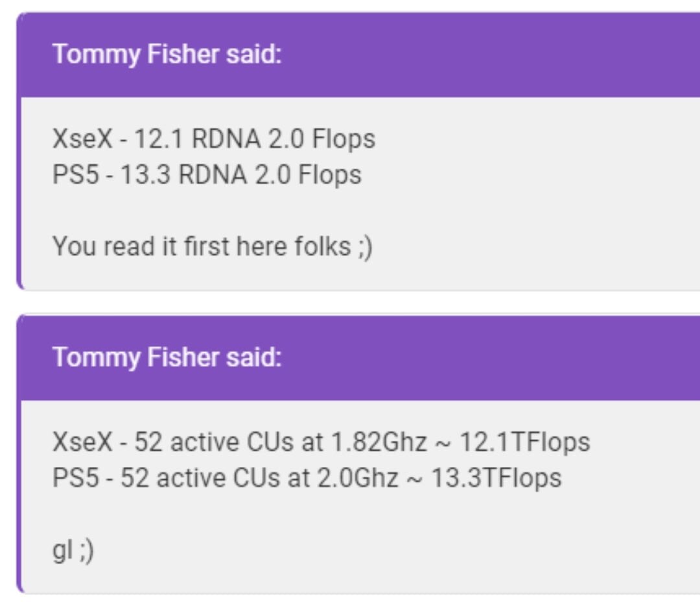
Task: Click "XseX" in the 52 active CUs line
Action: pyautogui.click(x=82, y=442)
